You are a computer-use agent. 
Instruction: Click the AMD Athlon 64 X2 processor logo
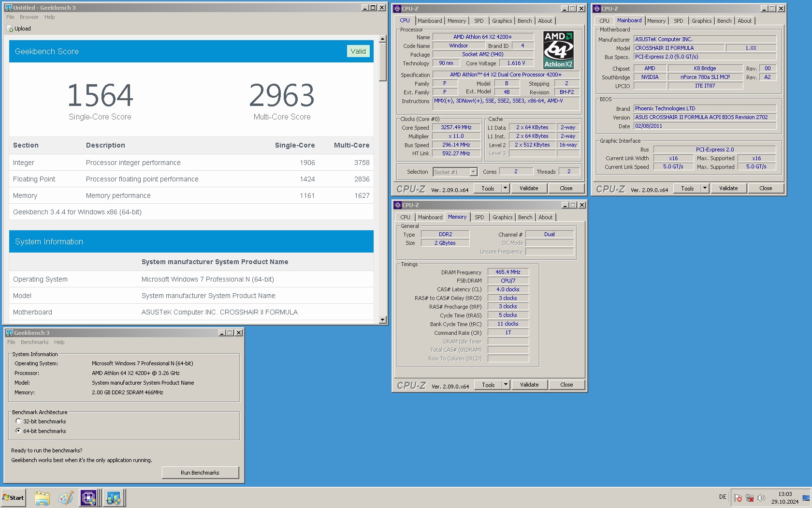558,50
